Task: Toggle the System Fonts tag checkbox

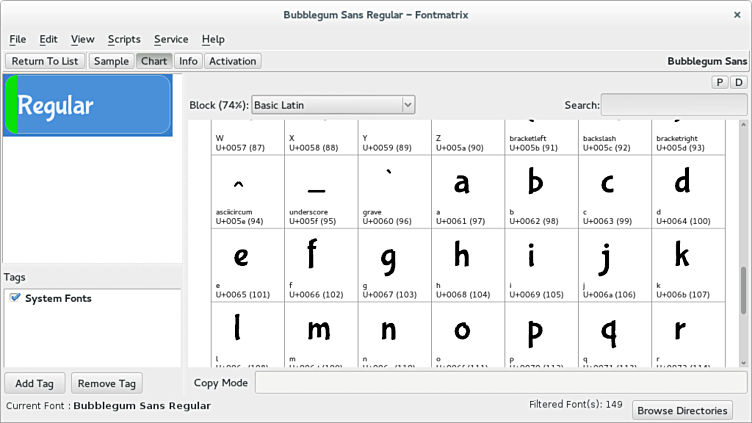Action: point(13,298)
